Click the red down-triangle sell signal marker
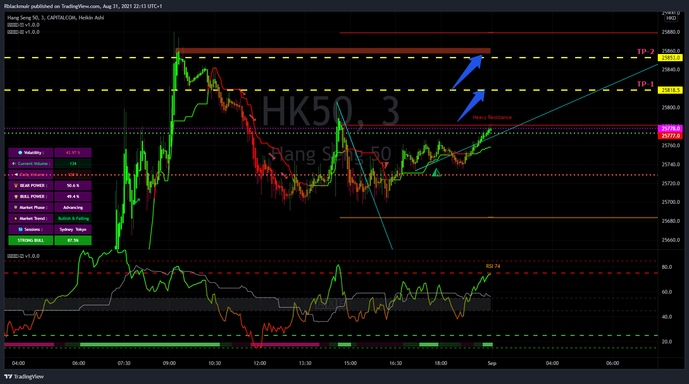Image resolution: width=689 pixels, height=384 pixels. tap(385, 165)
